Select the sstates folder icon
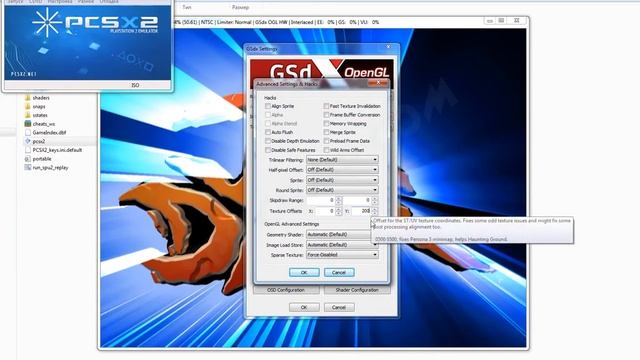This screenshot has height=360, width=640. click(x=28, y=115)
